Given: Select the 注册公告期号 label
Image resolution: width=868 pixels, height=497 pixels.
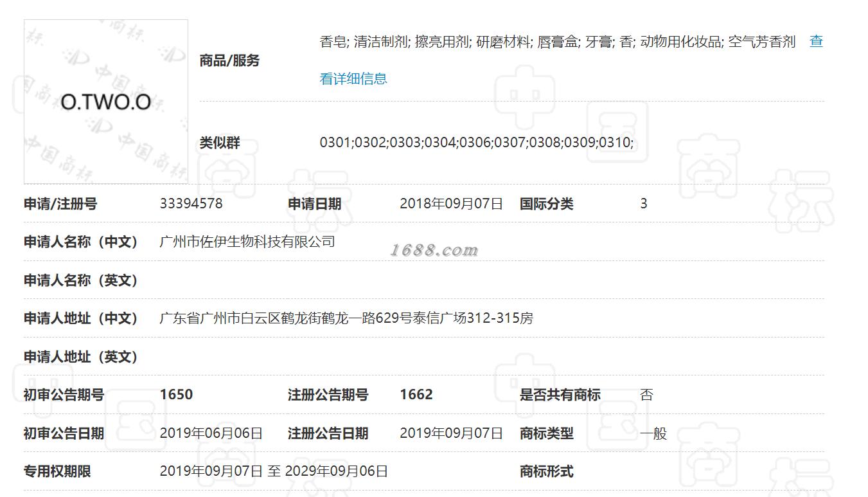Looking at the screenshot, I should [x=328, y=395].
